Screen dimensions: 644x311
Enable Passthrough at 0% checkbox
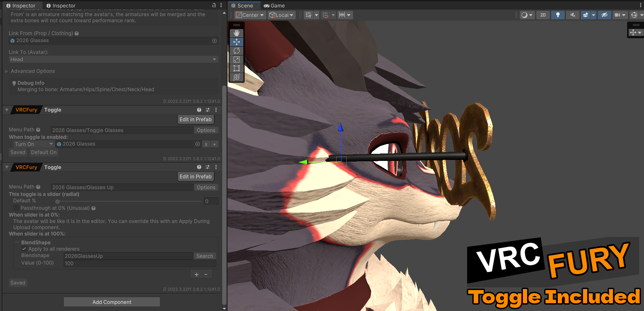[x=16, y=208]
